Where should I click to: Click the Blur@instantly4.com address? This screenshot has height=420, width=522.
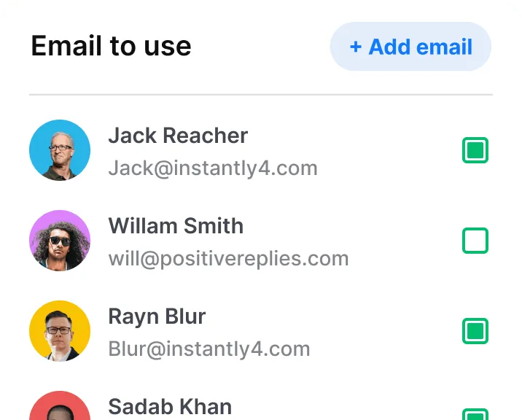pyautogui.click(x=209, y=349)
